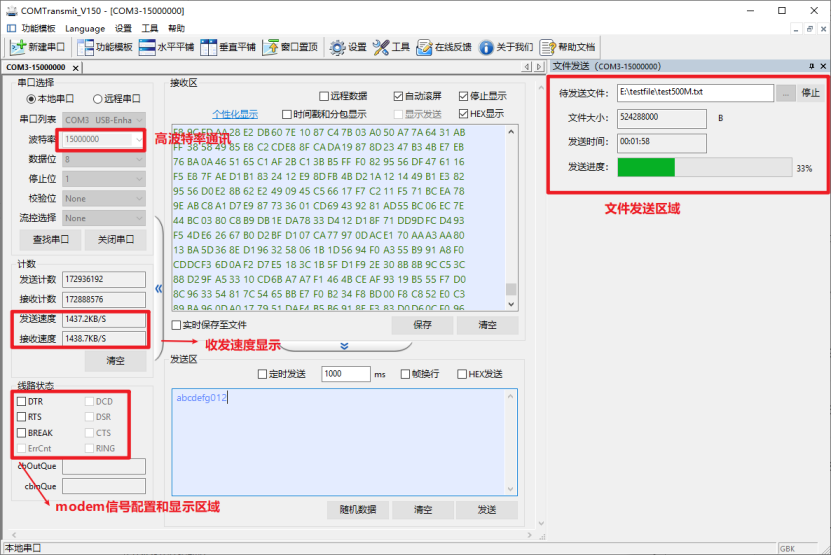
Task: Select the 远程串口 radio button
Action: (98, 99)
